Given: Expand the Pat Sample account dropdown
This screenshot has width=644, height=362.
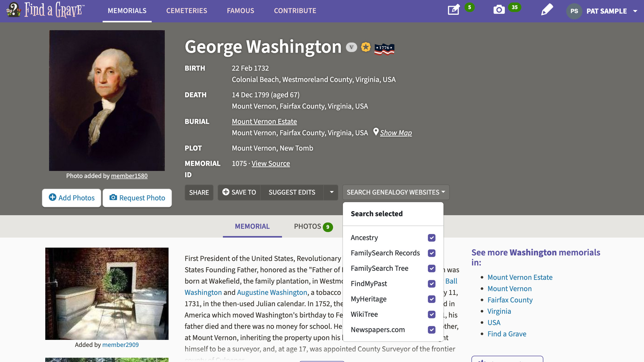Looking at the screenshot, I should 635,11.
